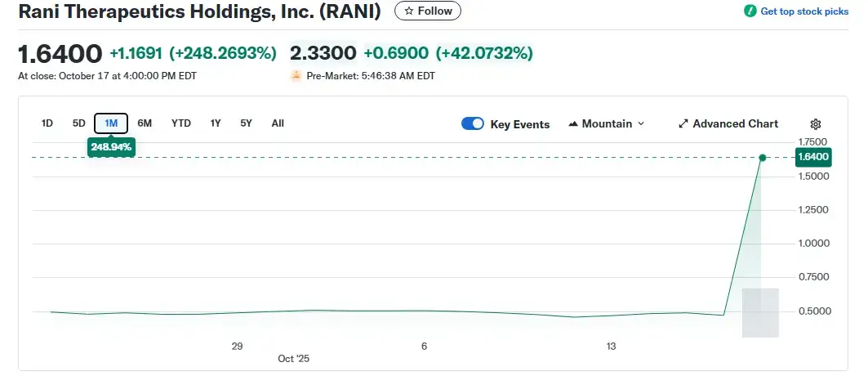Click the mountain chart type icon
Viewport: 868px width, 376px height.
tap(573, 124)
